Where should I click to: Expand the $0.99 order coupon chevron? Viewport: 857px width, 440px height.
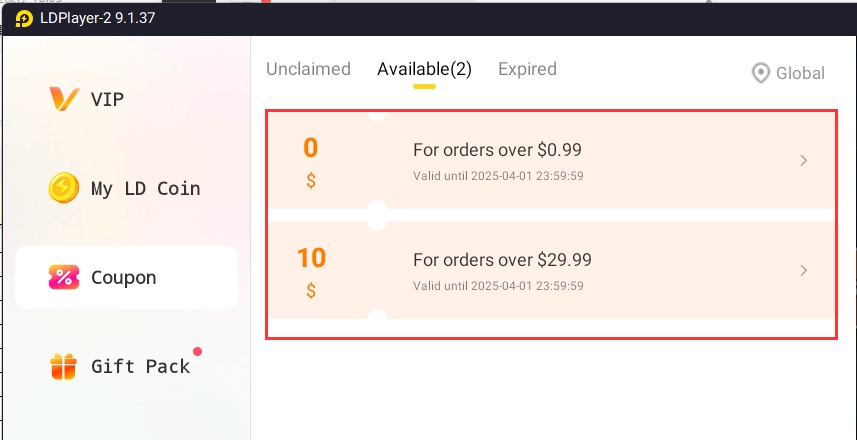pos(804,161)
